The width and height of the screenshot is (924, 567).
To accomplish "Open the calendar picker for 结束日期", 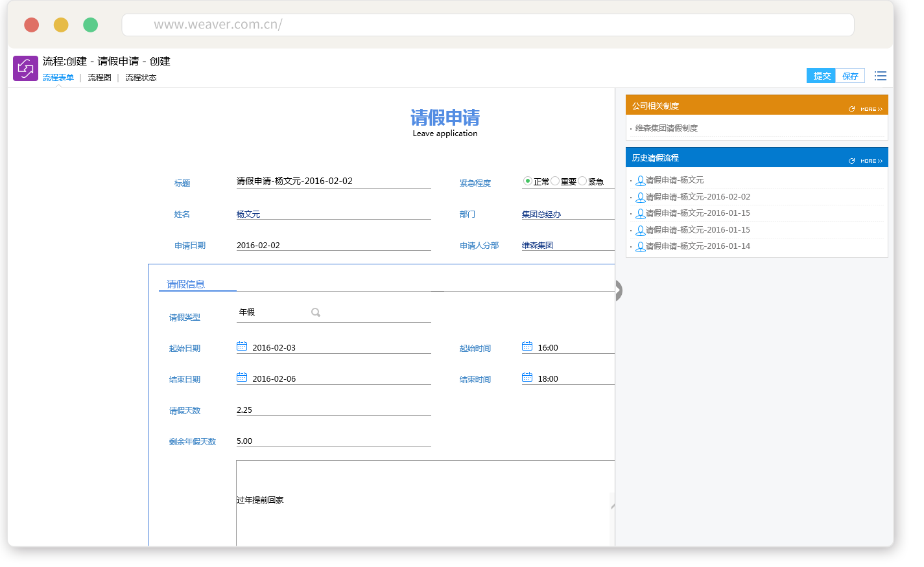I will pos(242,378).
